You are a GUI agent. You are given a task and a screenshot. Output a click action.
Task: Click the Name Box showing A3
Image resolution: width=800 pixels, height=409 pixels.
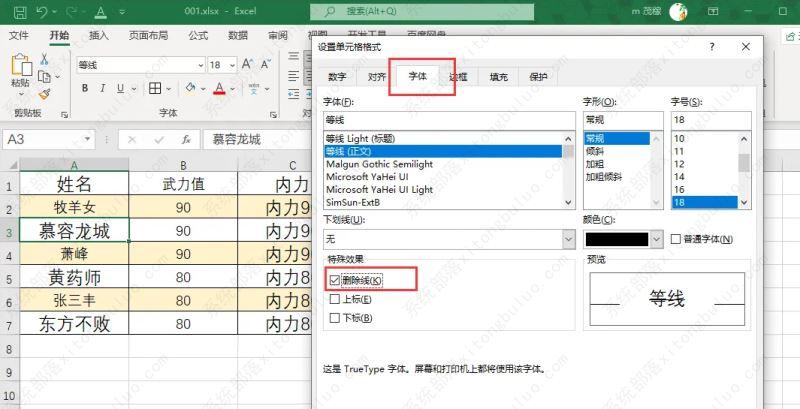50,140
